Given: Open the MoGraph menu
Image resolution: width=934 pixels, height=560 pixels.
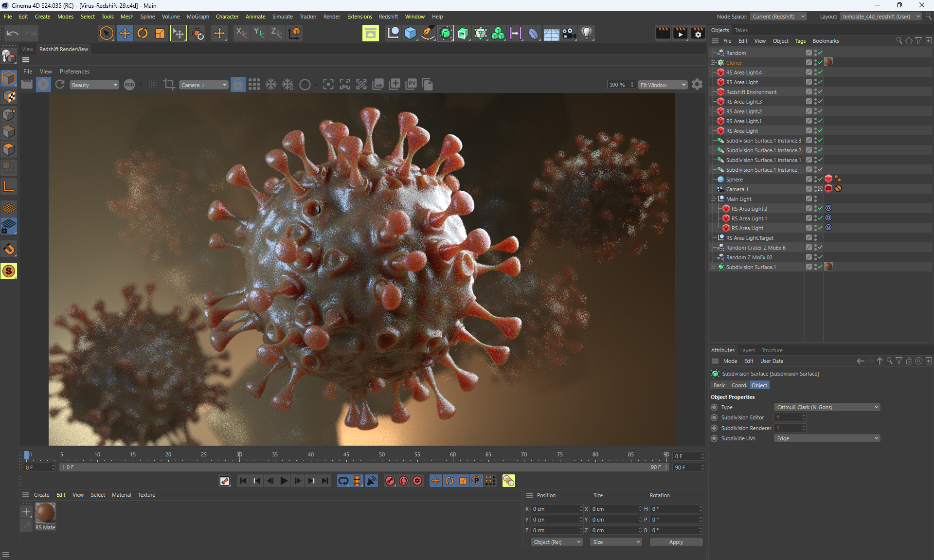Looking at the screenshot, I should [x=198, y=17].
